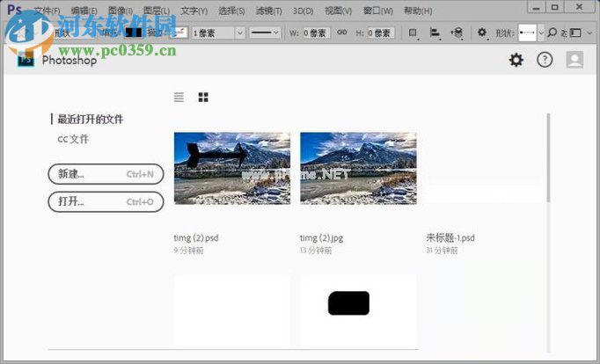The height and width of the screenshot is (364, 600).
Task: Click the path arrangement layers icon
Action: [457, 33]
